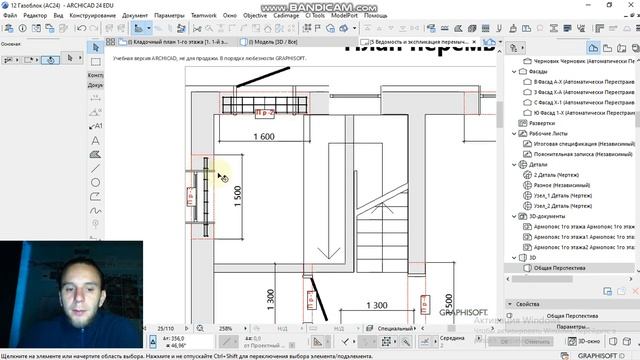Click the fit-in-window icon in bottom bar
The width and height of the screenshot is (640, 360).
coord(386,342)
